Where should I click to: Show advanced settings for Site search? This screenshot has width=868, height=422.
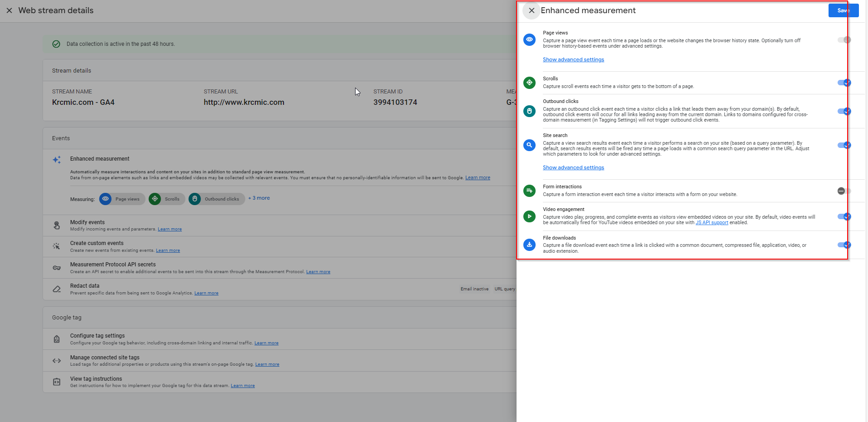pyautogui.click(x=573, y=167)
